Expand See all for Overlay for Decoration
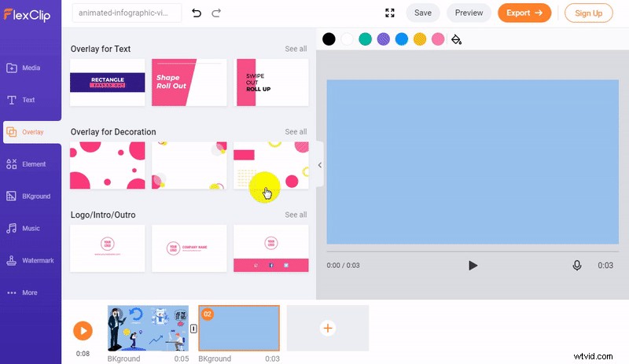Image resolution: width=629 pixels, height=364 pixels. pyautogui.click(x=296, y=132)
